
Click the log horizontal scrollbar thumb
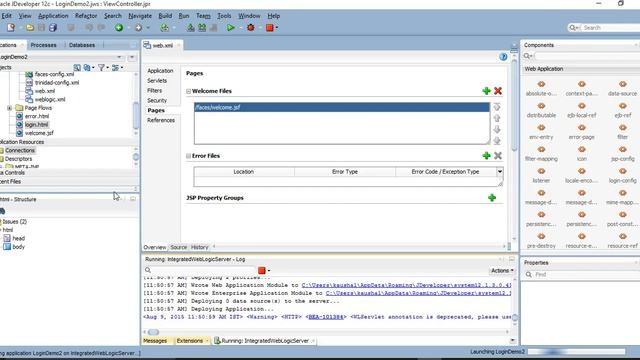click(x=153, y=332)
